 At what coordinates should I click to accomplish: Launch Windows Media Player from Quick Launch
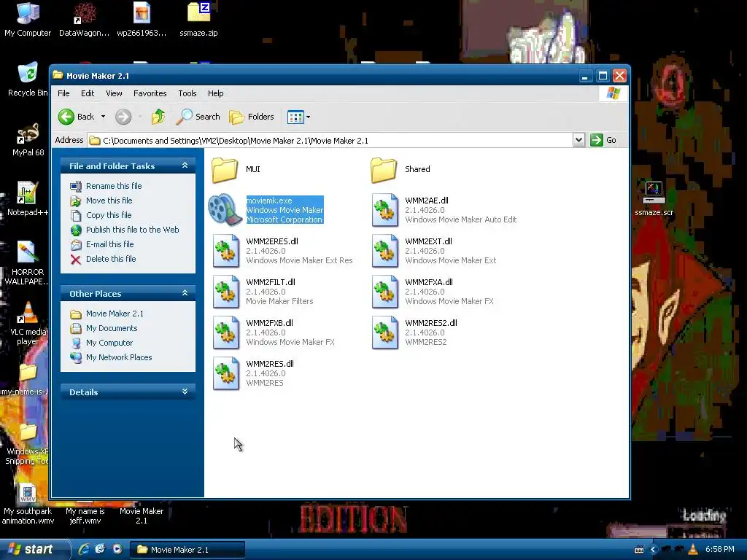point(117,550)
